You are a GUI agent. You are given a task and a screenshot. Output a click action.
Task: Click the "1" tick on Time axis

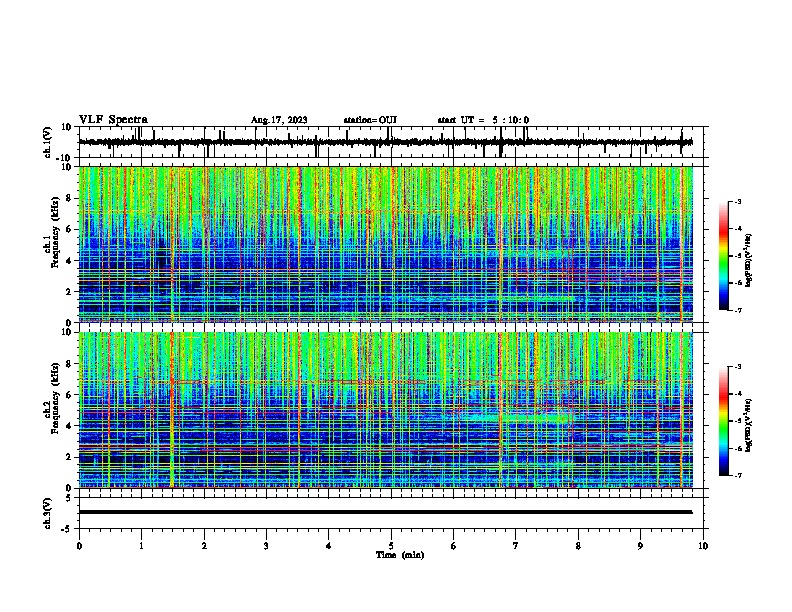tap(141, 546)
